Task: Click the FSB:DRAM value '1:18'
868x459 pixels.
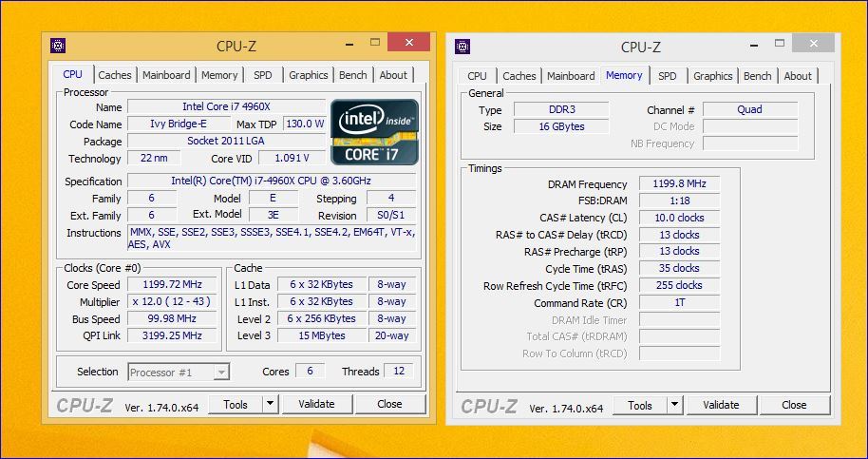Action: coord(679,201)
